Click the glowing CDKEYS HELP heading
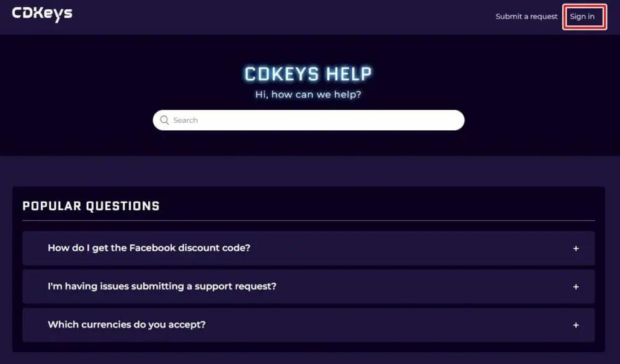Image resolution: width=620 pixels, height=364 pixels. point(308,74)
